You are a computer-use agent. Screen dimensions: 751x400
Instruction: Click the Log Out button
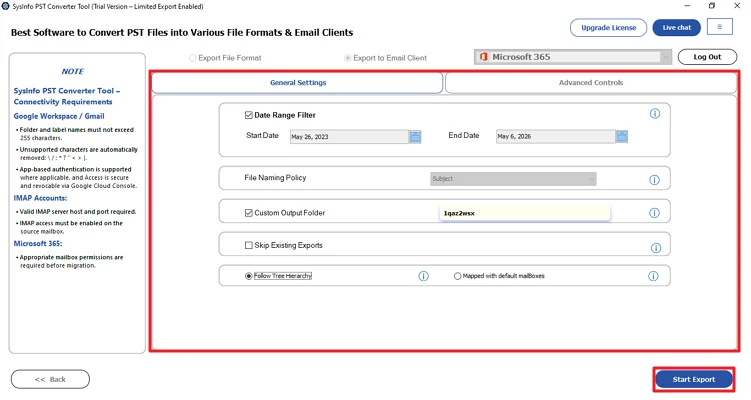pos(707,57)
